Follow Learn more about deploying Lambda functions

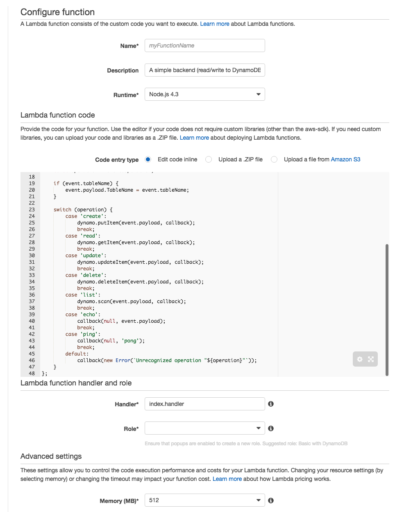click(194, 138)
